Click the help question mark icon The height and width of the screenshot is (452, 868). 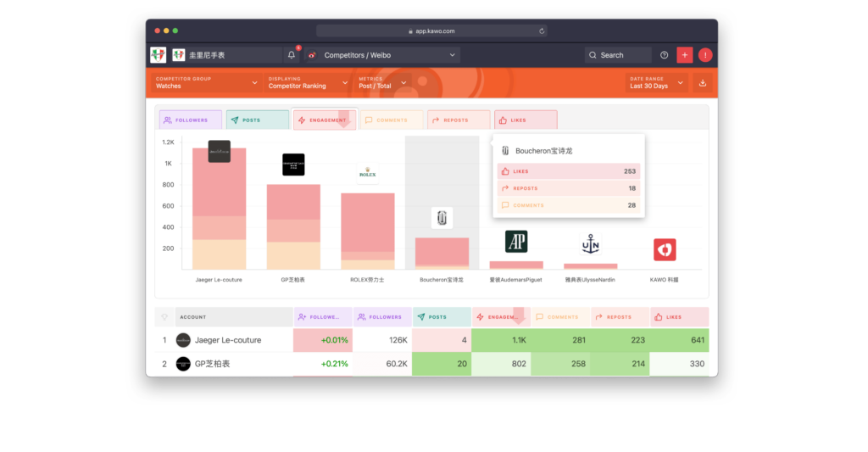coord(665,55)
